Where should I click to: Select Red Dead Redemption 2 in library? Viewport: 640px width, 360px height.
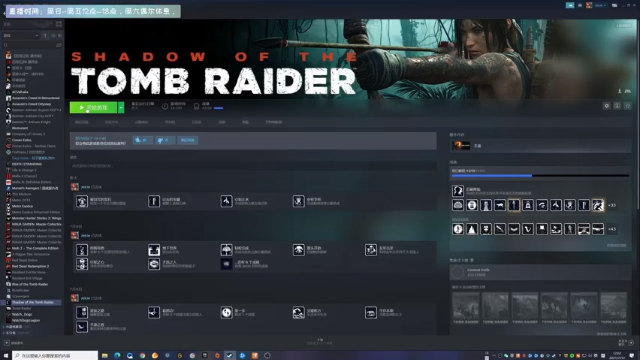32,266
